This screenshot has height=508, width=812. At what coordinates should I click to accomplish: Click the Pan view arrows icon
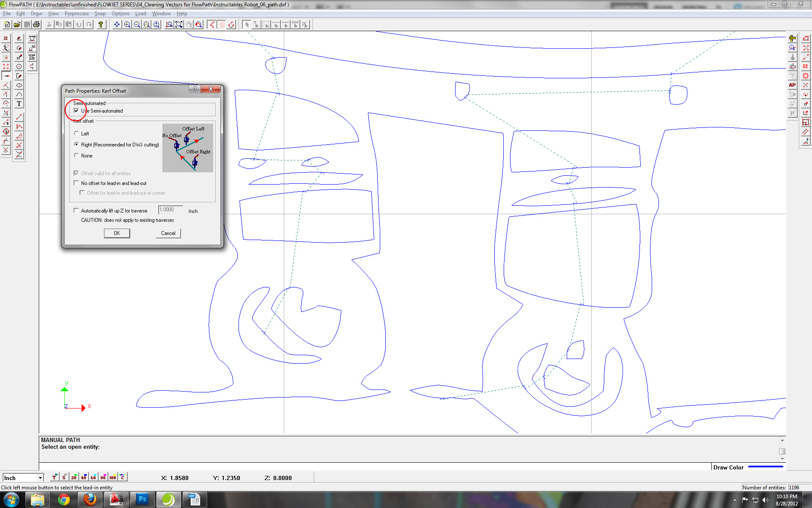pyautogui.click(x=117, y=25)
